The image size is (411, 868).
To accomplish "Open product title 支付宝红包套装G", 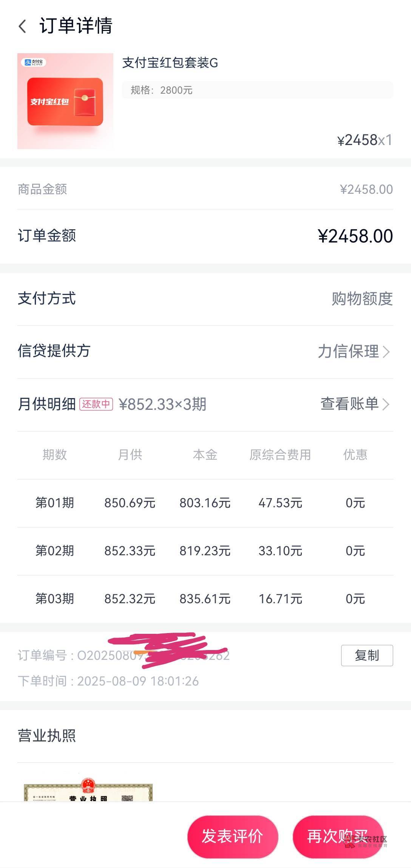I will click(170, 63).
